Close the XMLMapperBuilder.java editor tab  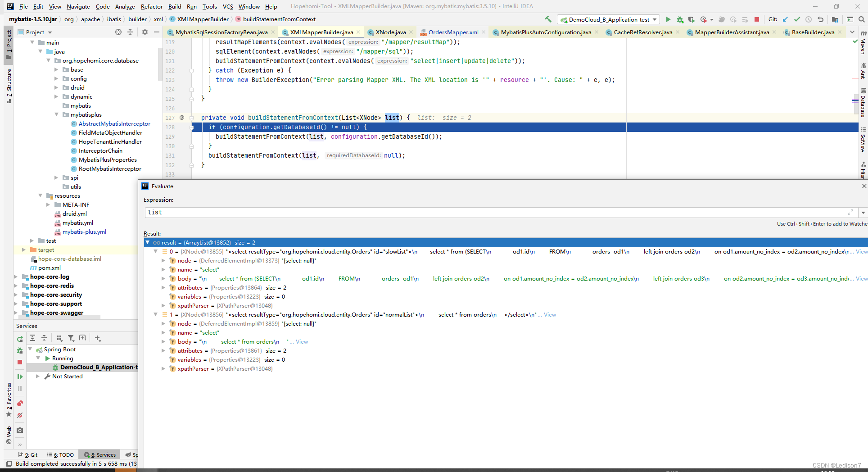(x=358, y=32)
